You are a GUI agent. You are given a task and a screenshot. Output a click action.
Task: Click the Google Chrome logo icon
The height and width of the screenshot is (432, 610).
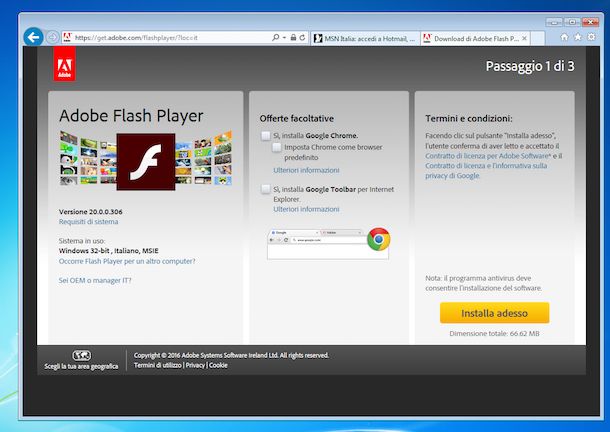click(379, 239)
